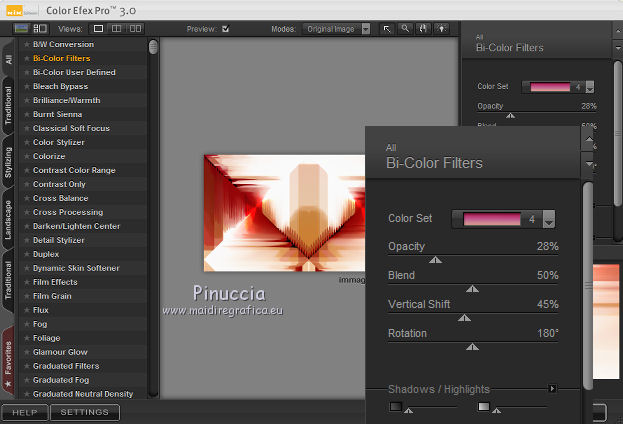Switch to the Landscape category tab
Image resolution: width=623 pixels, height=424 pixels.
coord(8,220)
